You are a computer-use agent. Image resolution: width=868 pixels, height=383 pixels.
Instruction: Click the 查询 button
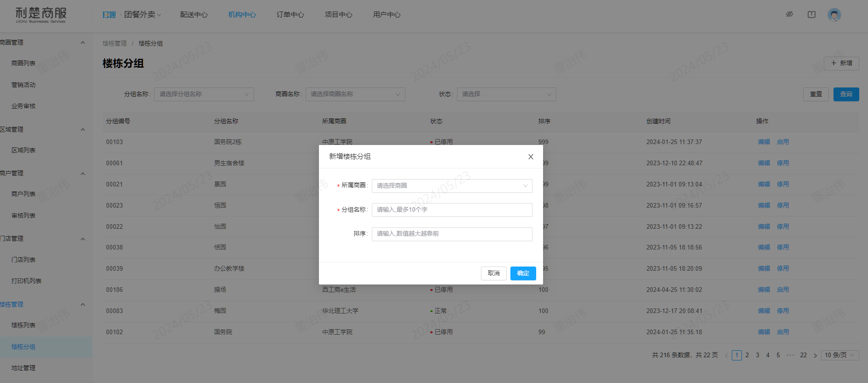846,94
